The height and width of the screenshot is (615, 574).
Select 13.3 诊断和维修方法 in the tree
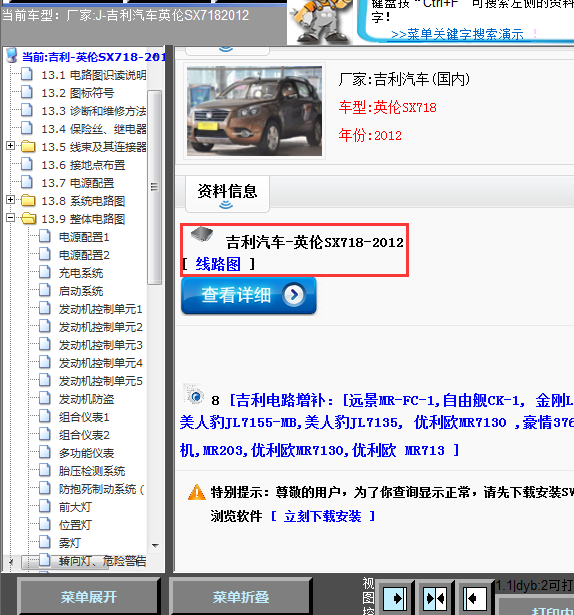point(94,111)
